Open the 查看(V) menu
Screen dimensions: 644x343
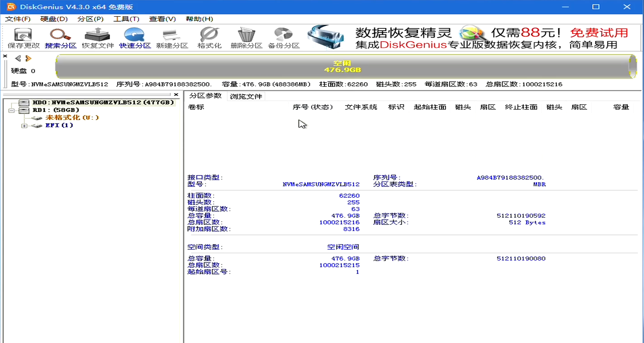coord(163,19)
